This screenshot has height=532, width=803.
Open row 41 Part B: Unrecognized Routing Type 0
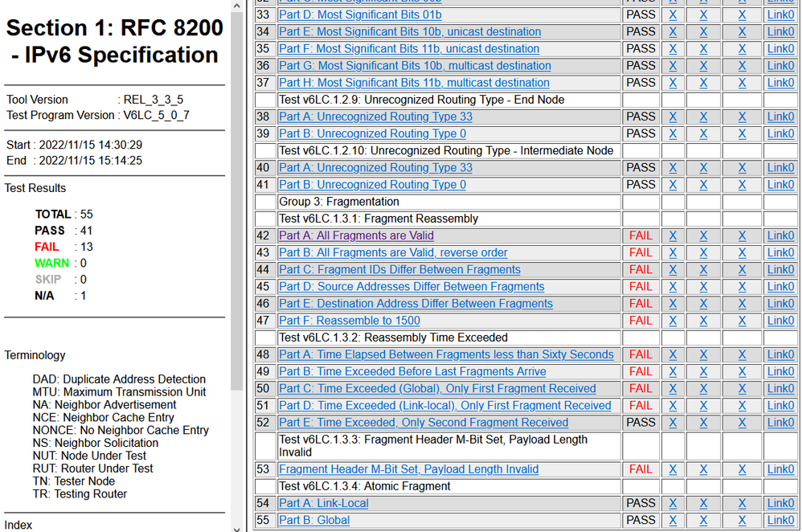coord(372,184)
